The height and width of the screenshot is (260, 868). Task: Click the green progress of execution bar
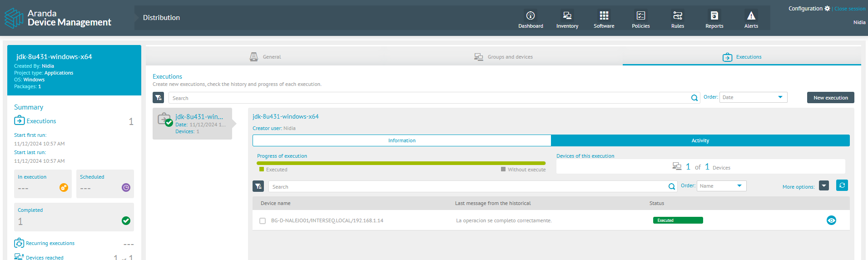[401, 163]
